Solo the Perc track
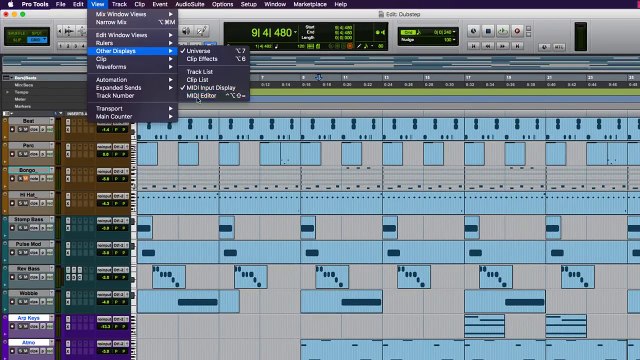The width and height of the screenshot is (640, 360). pyautogui.click(x=20, y=154)
